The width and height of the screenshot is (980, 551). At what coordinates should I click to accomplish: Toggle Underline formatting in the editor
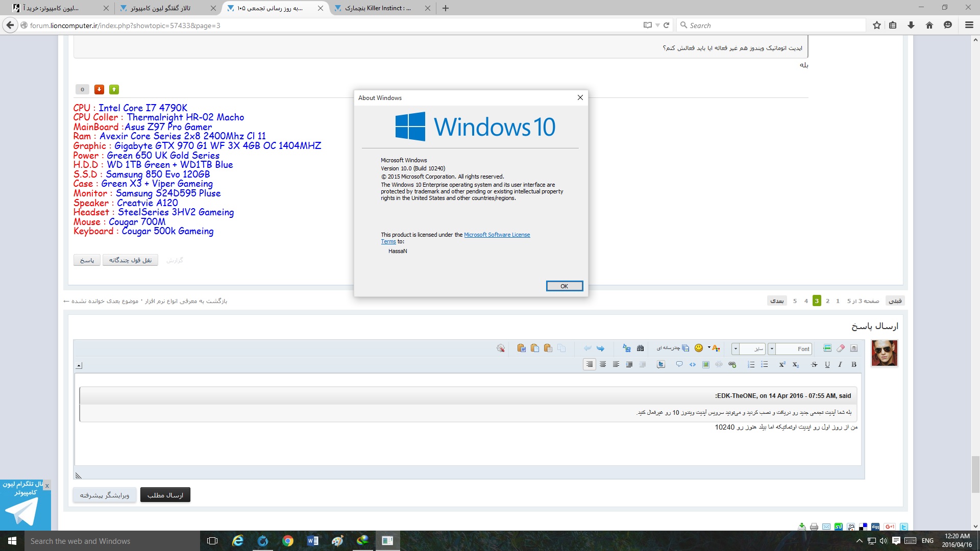click(827, 364)
